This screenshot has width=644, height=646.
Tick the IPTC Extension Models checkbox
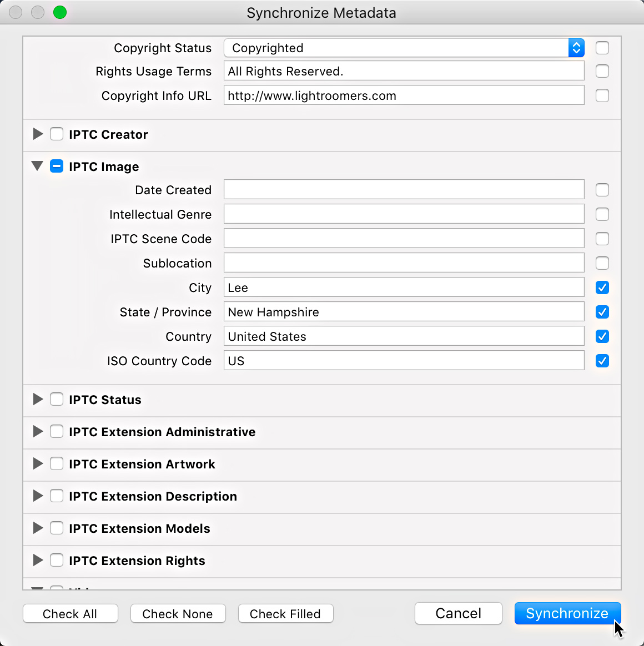pyautogui.click(x=57, y=528)
